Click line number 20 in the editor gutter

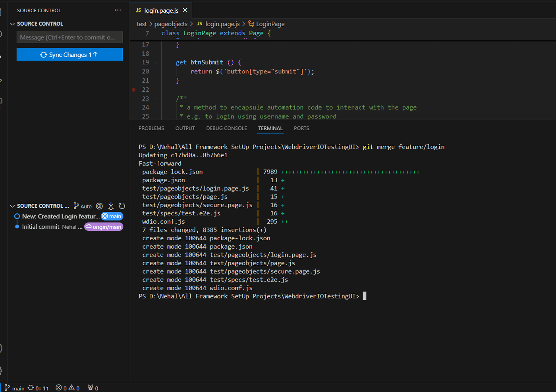coord(145,71)
